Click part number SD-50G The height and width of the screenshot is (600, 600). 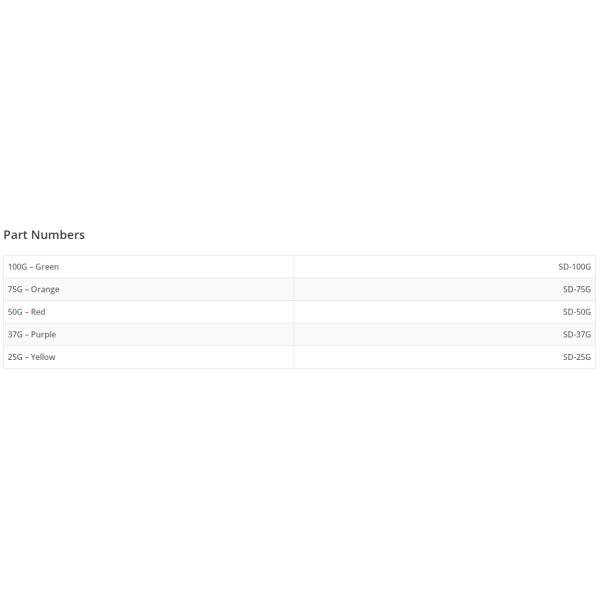coord(576,312)
